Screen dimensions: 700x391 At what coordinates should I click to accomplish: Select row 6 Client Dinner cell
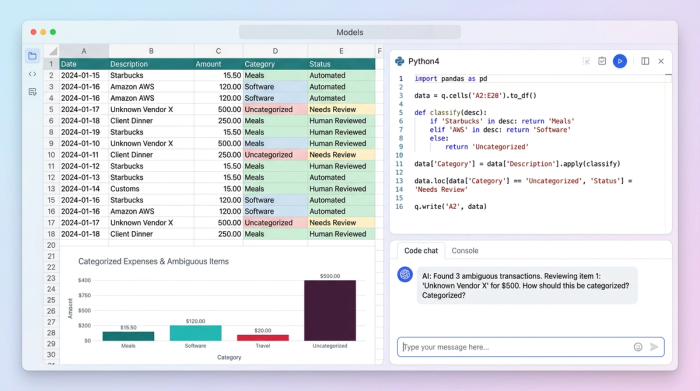[x=151, y=121]
